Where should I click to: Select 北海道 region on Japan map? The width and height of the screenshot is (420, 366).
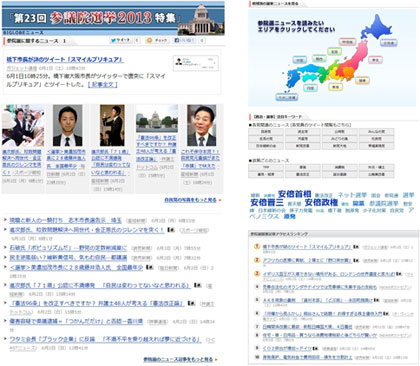point(388,43)
